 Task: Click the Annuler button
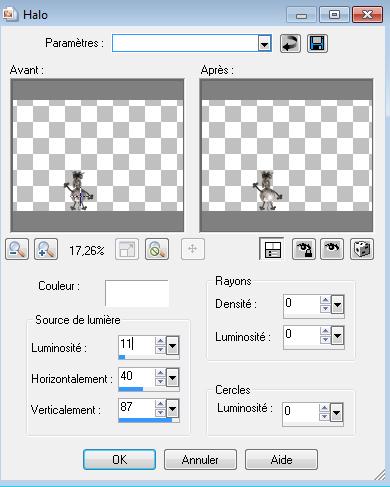tap(200, 460)
